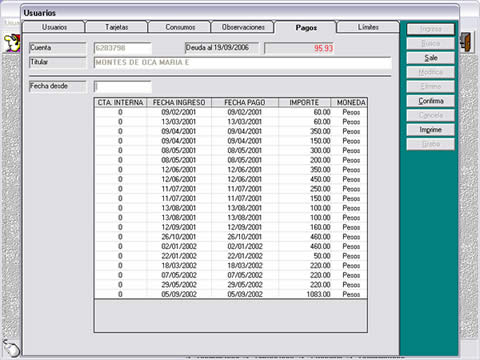This screenshot has height=360, width=480.
Task: Open the Límites tab
Action: point(368,27)
